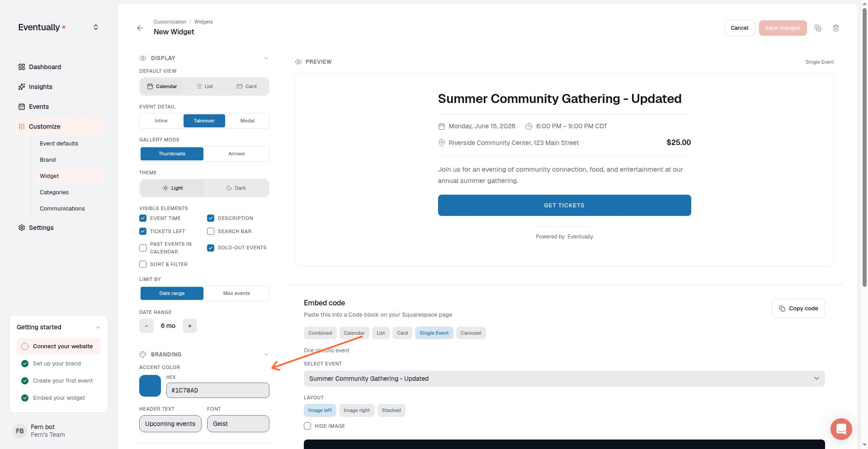This screenshot has height=449, width=868.
Task: Select Modal event detail option
Action: point(247,121)
